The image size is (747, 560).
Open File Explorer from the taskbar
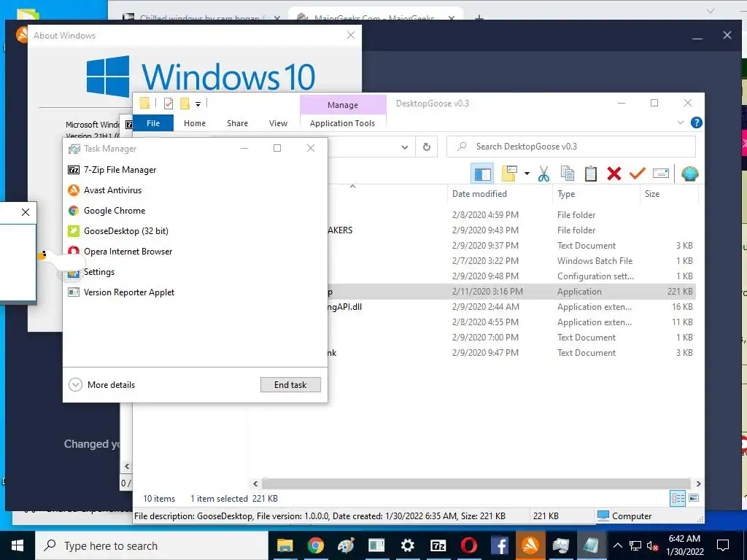pyautogui.click(x=285, y=545)
